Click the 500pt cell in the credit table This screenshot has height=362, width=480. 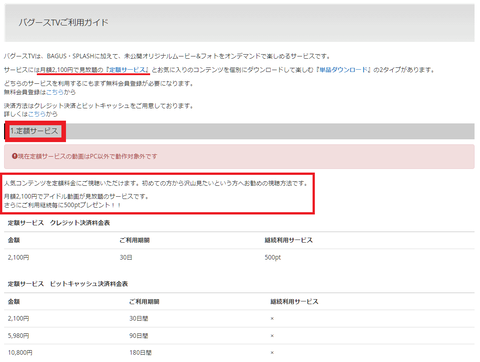[273, 257]
